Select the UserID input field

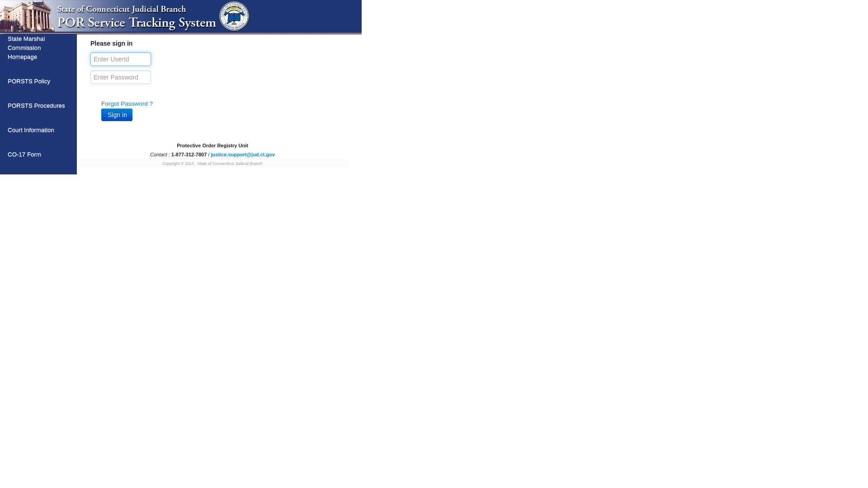[120, 59]
